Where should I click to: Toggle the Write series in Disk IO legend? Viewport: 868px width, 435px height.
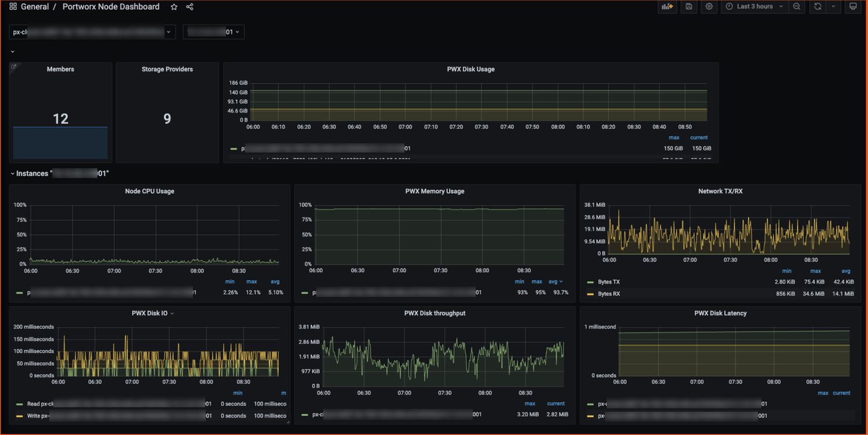pos(119,415)
